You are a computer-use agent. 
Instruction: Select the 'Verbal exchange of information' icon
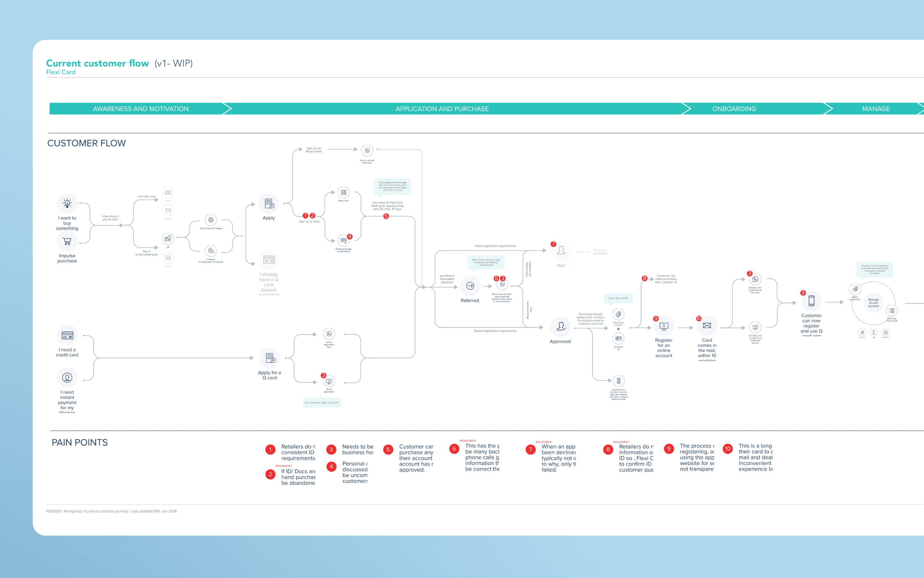click(x=344, y=241)
